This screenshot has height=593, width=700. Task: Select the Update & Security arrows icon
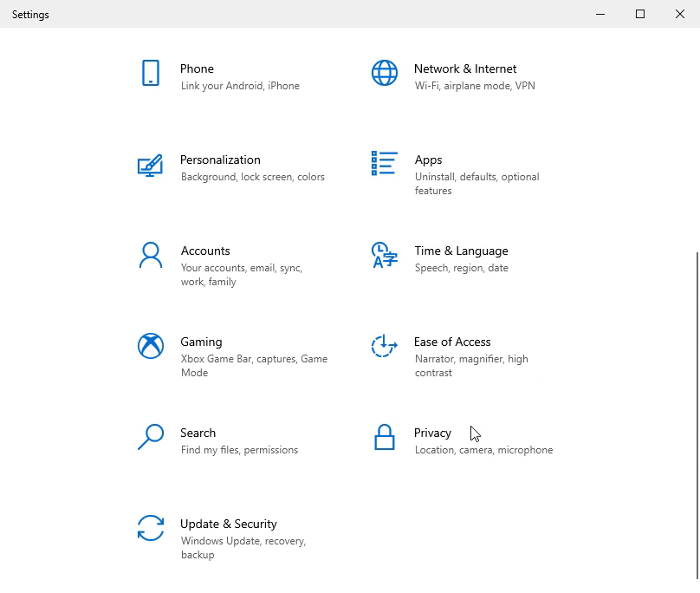[x=150, y=528]
